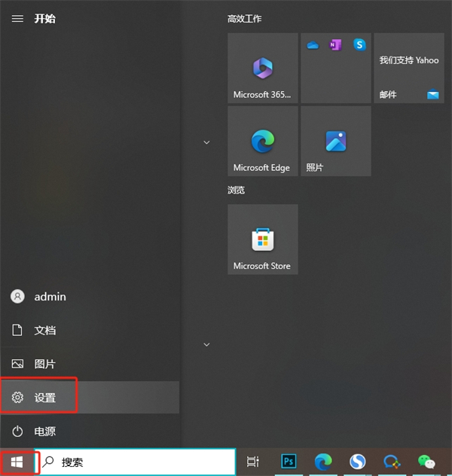Image resolution: width=452 pixels, height=476 pixels.
Task: Open the 图片 pictures folder
Action: pos(90,364)
